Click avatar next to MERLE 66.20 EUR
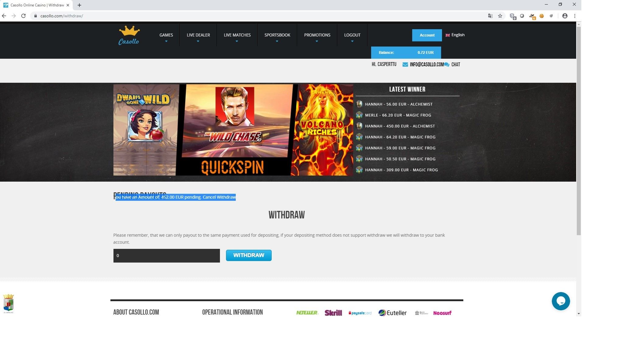 (359, 115)
